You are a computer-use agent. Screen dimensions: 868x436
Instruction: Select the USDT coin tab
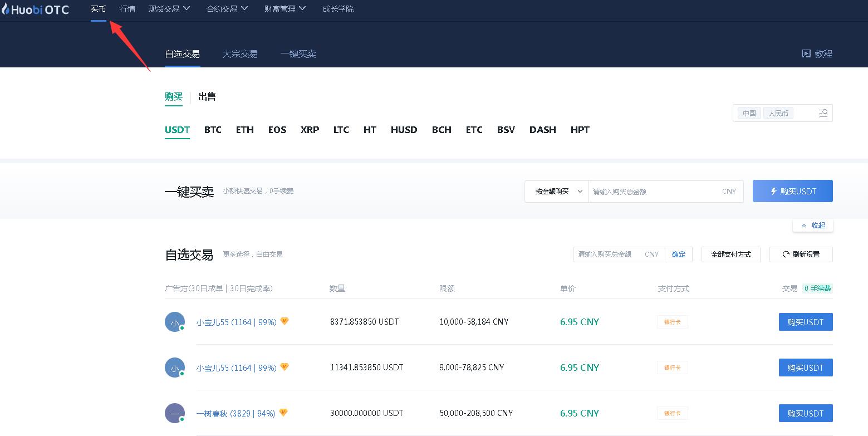(x=177, y=130)
